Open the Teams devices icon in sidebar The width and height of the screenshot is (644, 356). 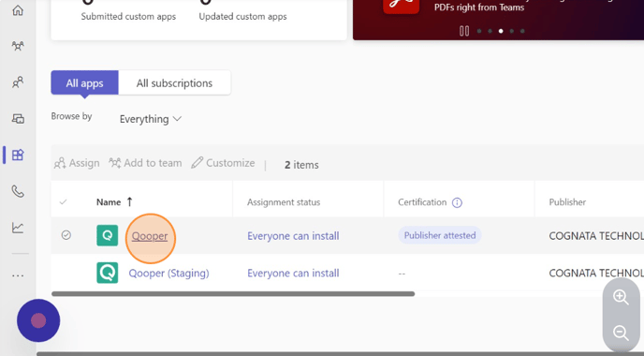tap(18, 119)
